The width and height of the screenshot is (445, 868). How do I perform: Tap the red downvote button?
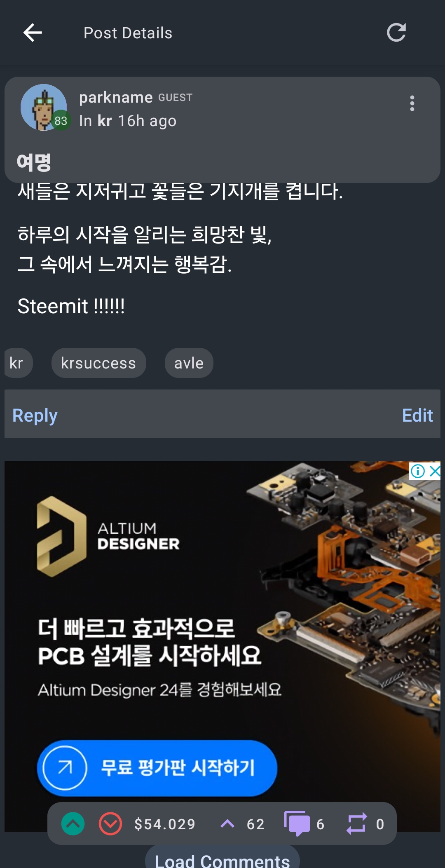click(x=110, y=824)
